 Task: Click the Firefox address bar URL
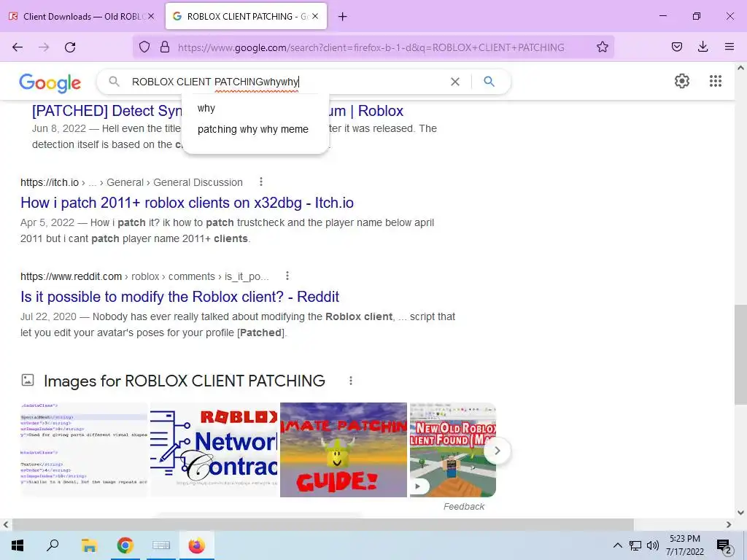[371, 47]
